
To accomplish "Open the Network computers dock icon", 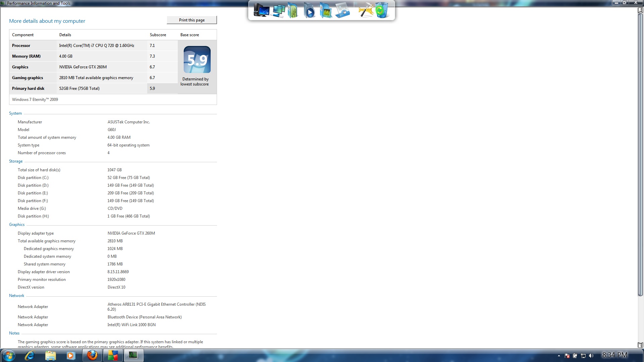I will pos(278,10).
